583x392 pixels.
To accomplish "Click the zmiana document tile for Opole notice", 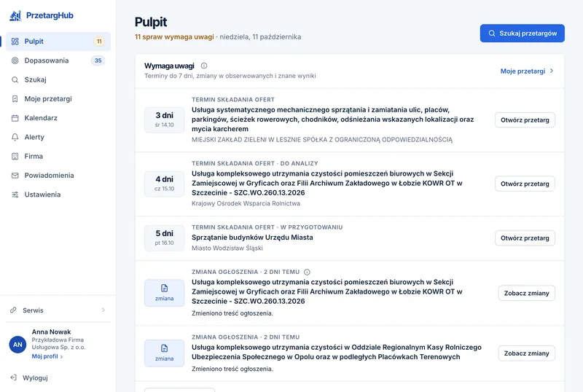I will coord(165,353).
